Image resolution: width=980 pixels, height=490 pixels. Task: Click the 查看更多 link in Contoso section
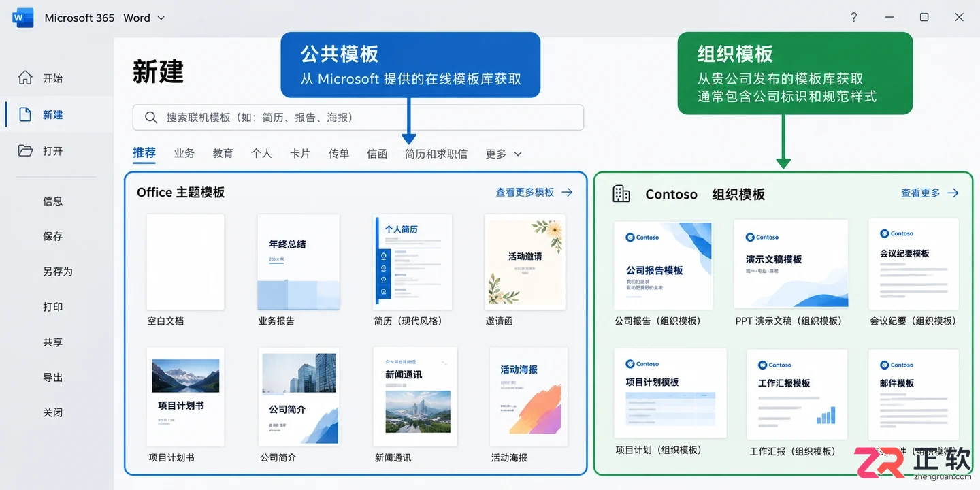coord(920,193)
